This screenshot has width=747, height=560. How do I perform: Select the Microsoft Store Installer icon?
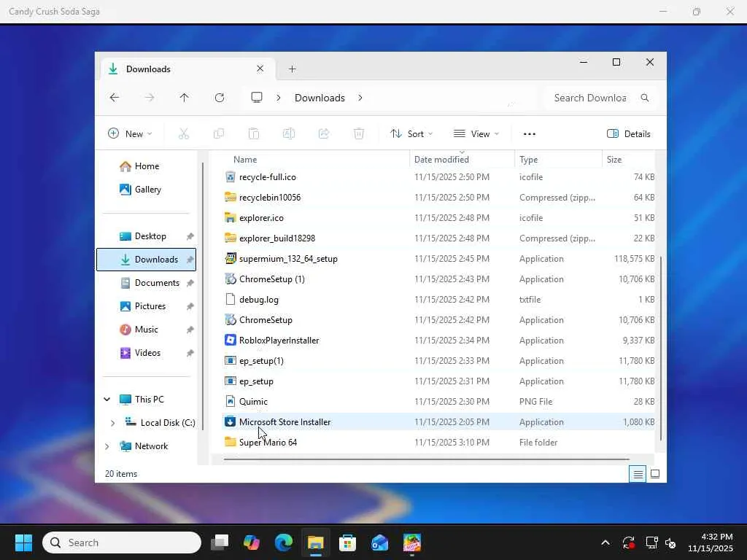pos(230,422)
